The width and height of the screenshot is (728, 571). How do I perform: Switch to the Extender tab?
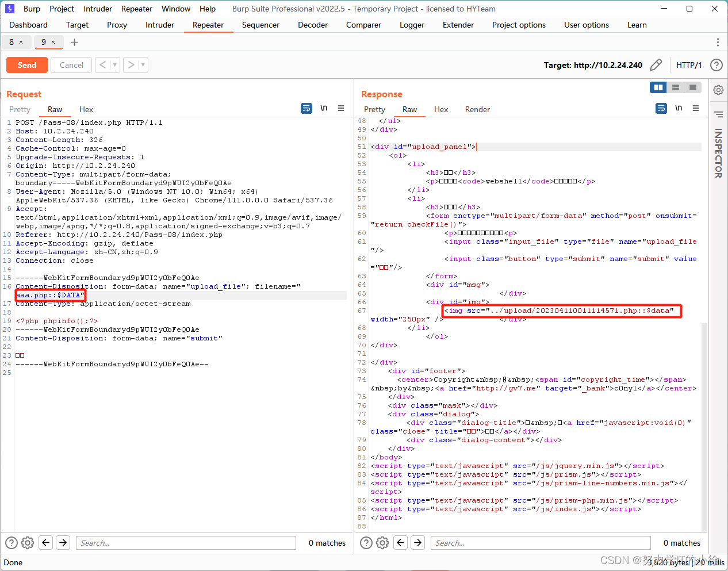tap(458, 25)
